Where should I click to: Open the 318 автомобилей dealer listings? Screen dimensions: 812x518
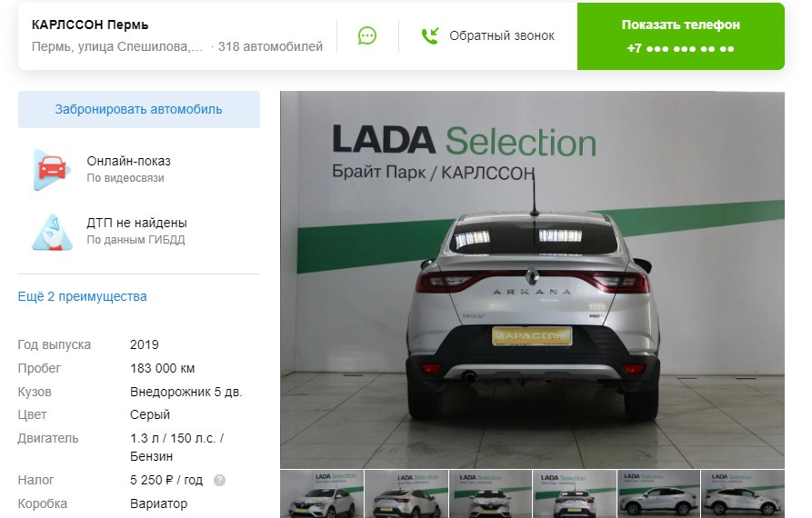point(270,46)
